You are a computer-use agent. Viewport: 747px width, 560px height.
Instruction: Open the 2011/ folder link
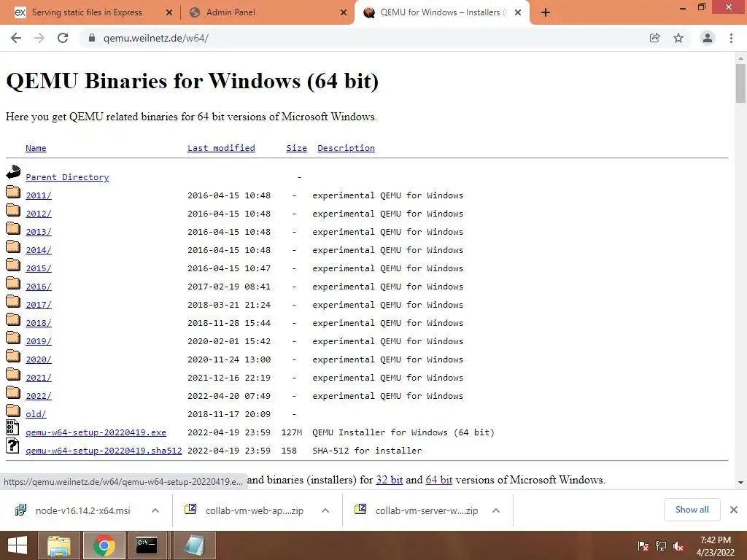coord(39,195)
